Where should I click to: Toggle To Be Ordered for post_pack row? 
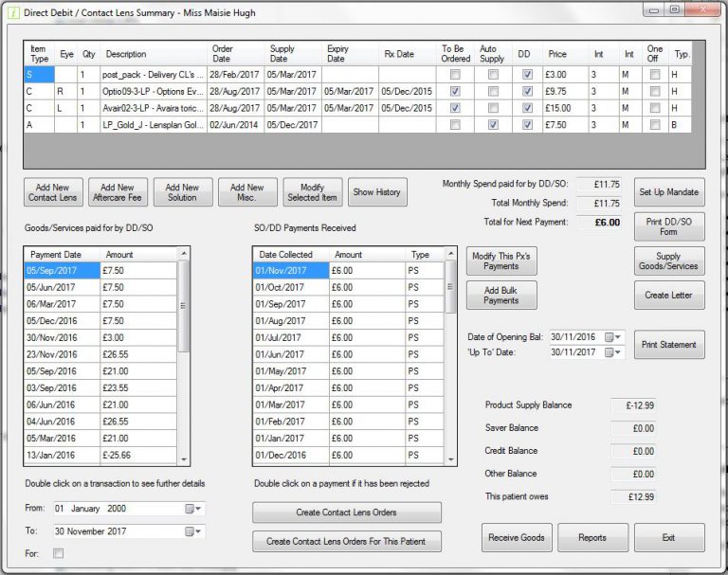(x=455, y=75)
